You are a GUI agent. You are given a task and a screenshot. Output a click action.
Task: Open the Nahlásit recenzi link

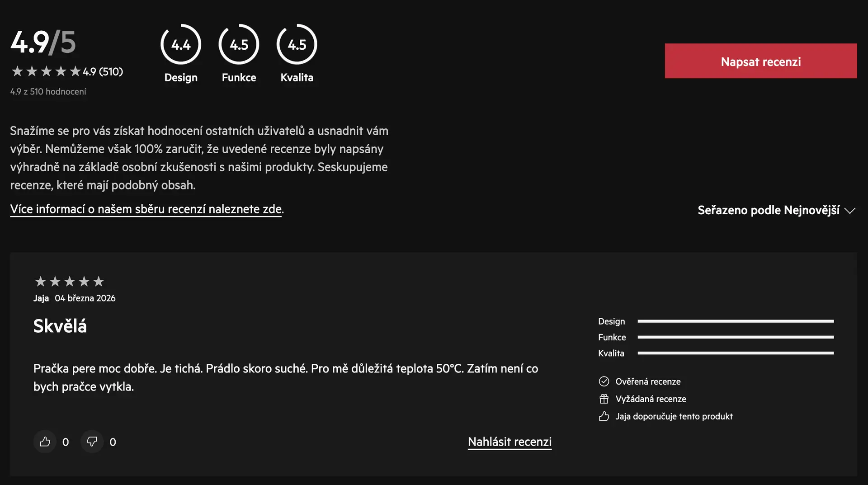point(509,442)
